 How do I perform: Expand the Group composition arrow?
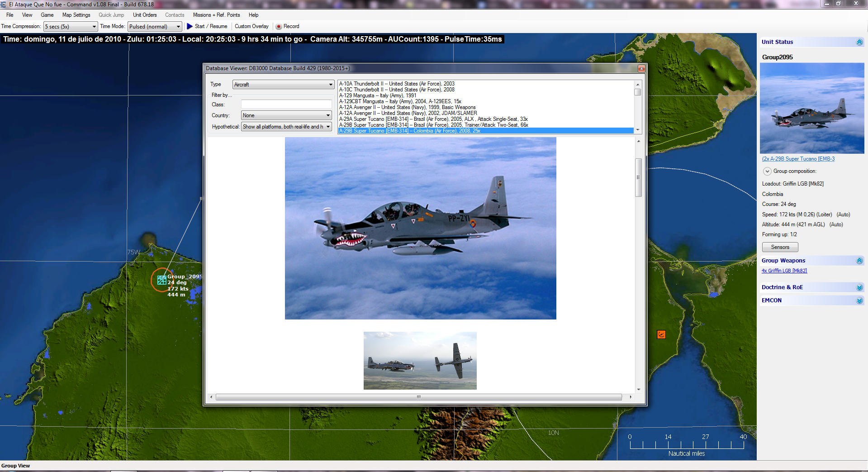point(767,171)
